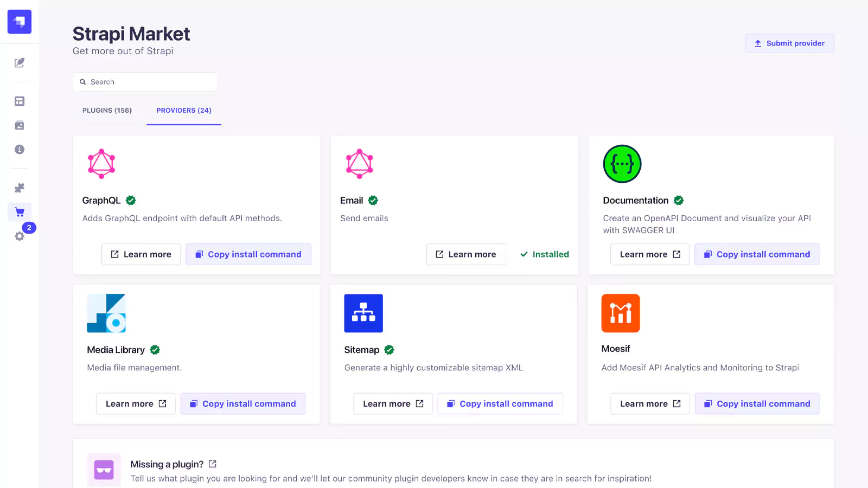Screen dimensions: 868x488
Task: Click the Strapi Market heading
Action: tap(131, 34)
